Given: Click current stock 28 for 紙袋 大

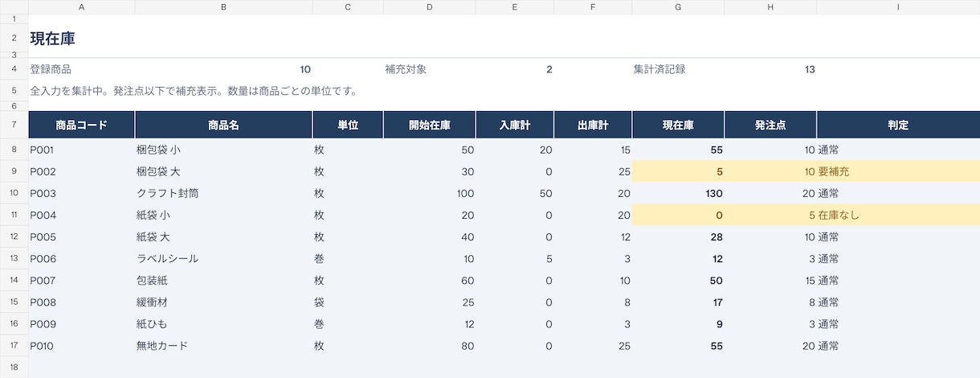Looking at the screenshot, I should pos(717,236).
